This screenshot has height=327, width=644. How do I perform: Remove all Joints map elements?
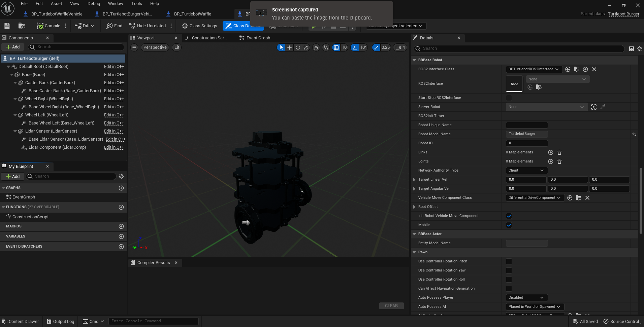(559, 161)
